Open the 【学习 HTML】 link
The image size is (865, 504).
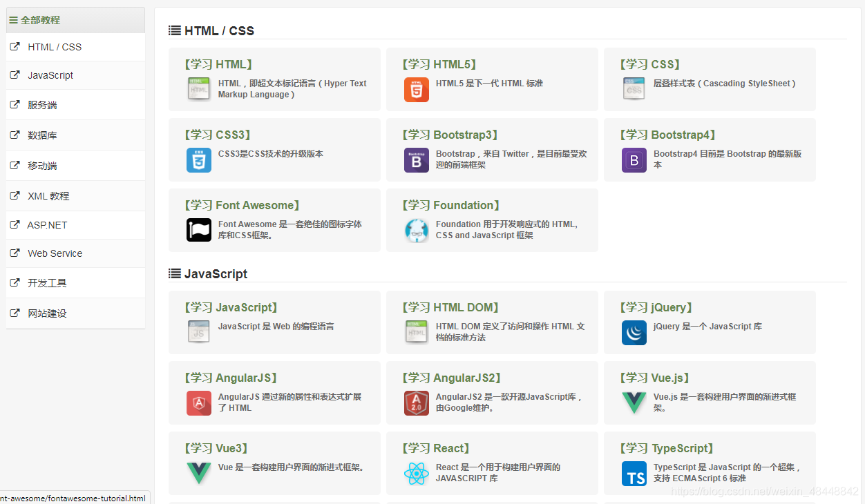pyautogui.click(x=218, y=64)
